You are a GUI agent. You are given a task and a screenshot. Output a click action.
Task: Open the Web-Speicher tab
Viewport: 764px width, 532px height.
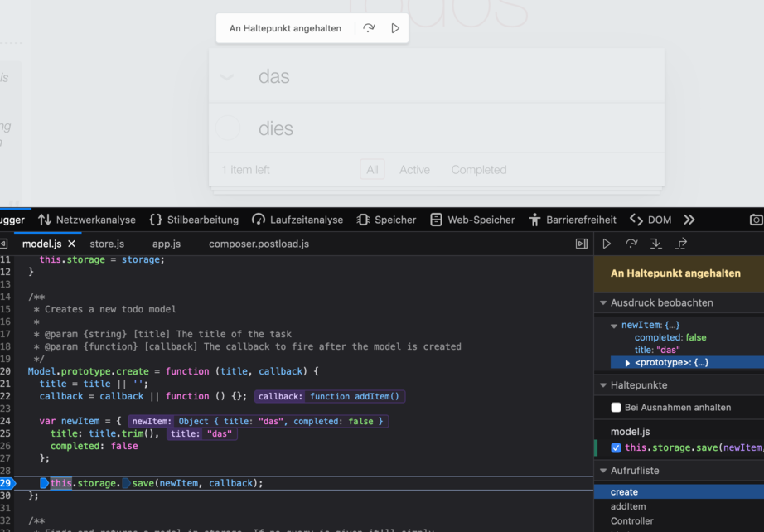(472, 220)
